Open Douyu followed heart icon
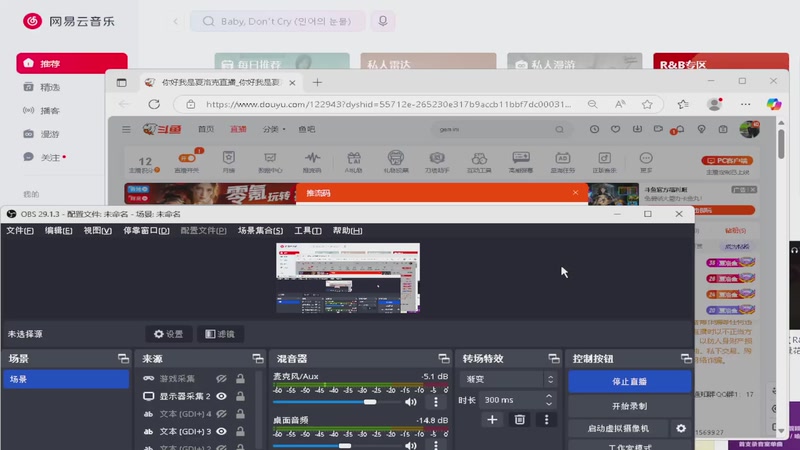Image resolution: width=800 pixels, height=450 pixels. pos(616,130)
